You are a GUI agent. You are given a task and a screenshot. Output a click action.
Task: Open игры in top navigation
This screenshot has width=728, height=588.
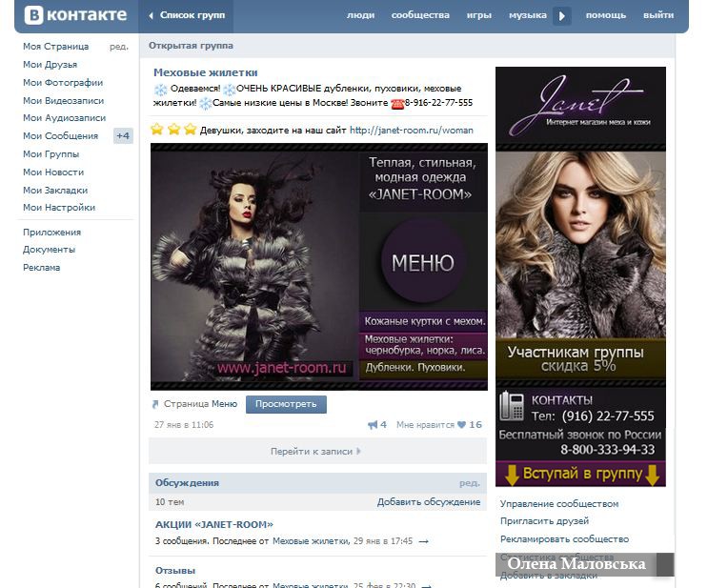(x=479, y=15)
